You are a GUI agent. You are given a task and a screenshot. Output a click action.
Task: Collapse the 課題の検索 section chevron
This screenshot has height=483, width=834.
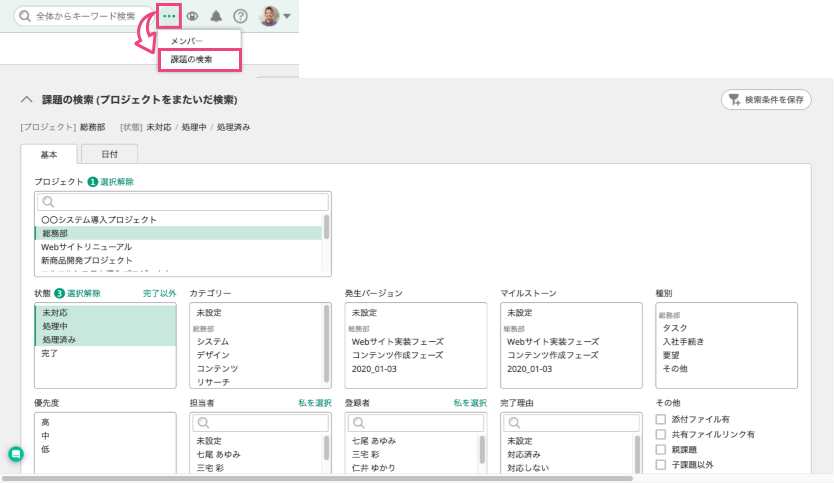coord(26,99)
